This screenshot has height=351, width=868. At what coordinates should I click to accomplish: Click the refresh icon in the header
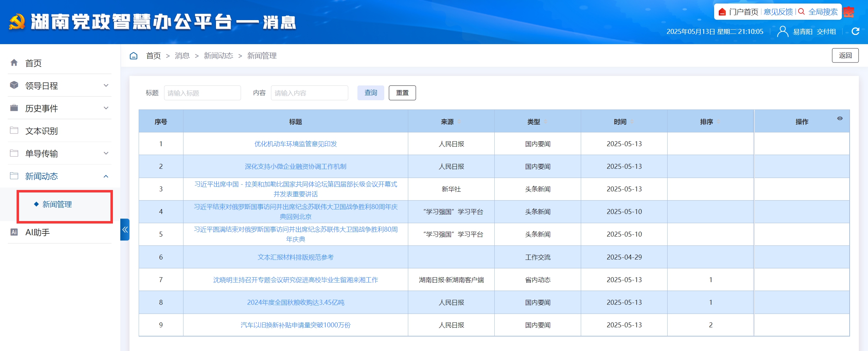855,31
